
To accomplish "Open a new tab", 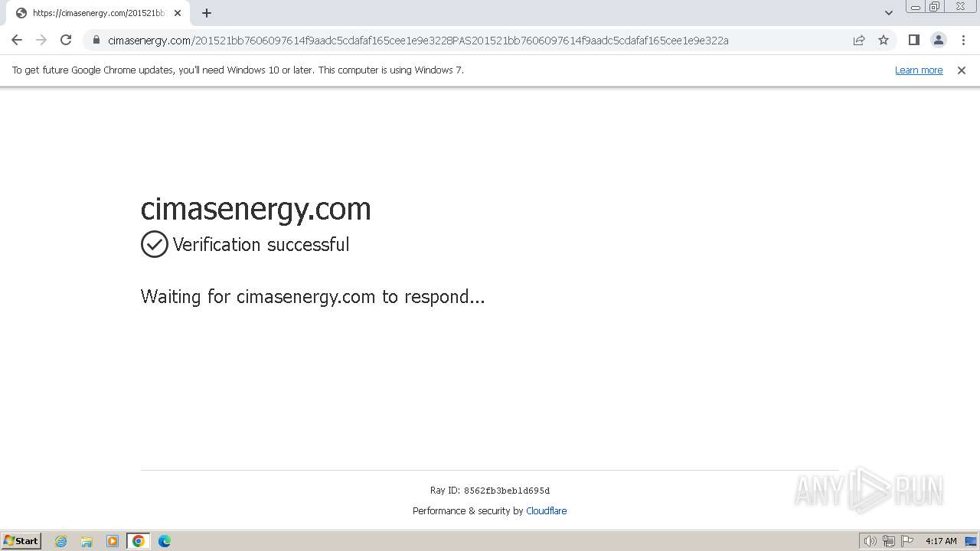I will (x=207, y=13).
